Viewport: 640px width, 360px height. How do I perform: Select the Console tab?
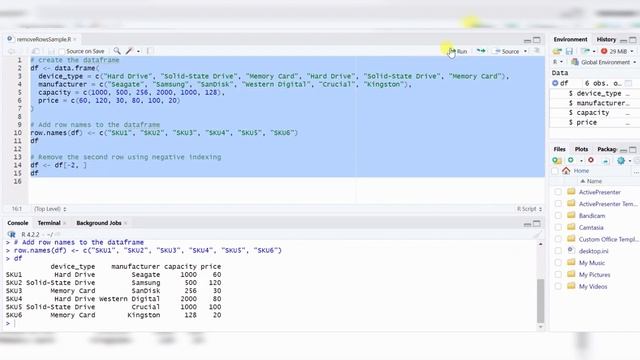[x=18, y=223]
